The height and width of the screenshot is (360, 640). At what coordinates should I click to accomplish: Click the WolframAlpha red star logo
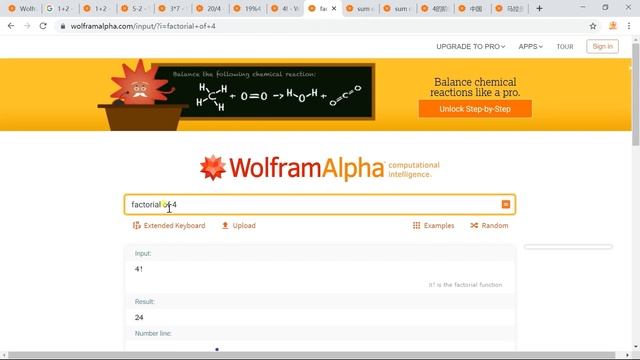click(x=213, y=167)
